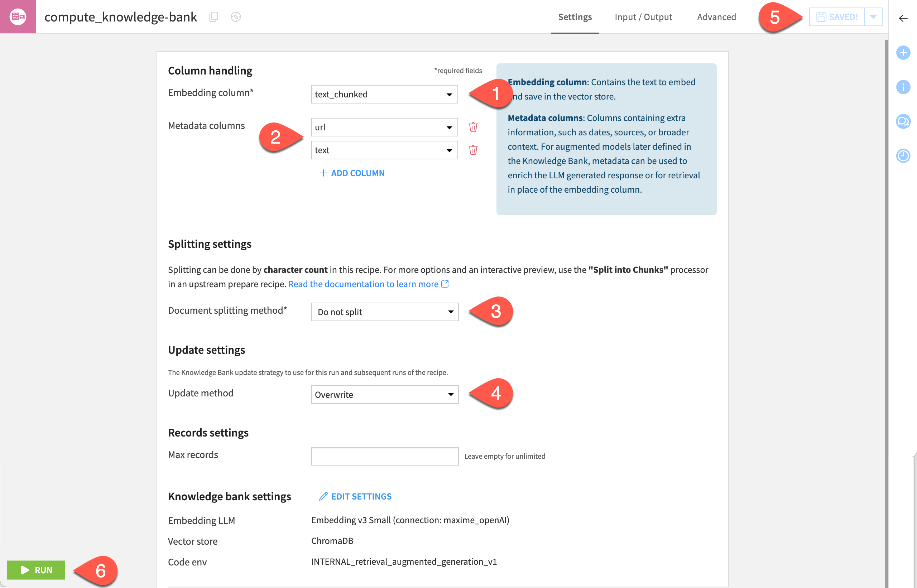
Task: Click the INTERNAL_retrieval_augmented_generation_v1 code env text
Action: [404, 562]
